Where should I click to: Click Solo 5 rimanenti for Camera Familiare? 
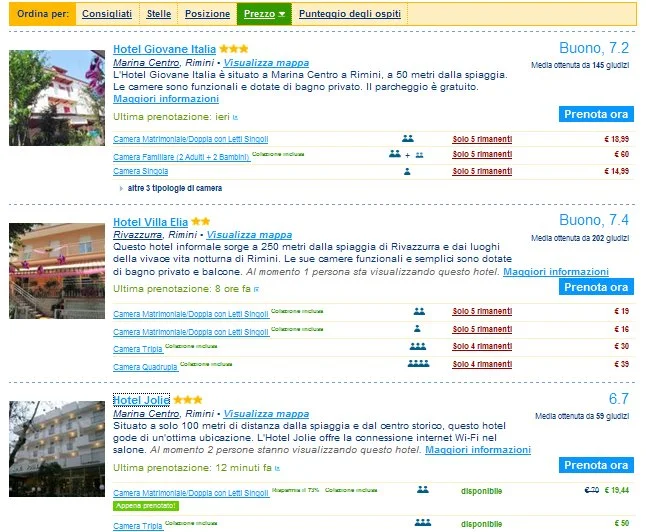click(x=482, y=154)
